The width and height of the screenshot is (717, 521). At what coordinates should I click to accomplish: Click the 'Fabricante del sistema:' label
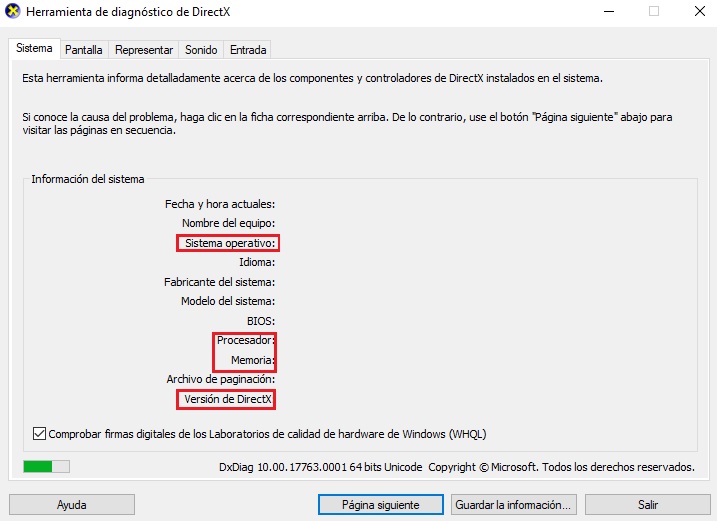point(219,282)
